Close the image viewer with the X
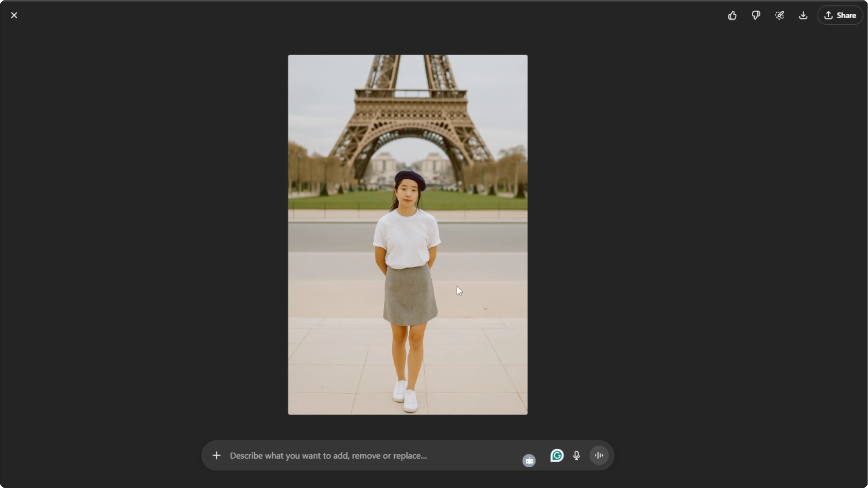The image size is (868, 488). click(x=14, y=15)
